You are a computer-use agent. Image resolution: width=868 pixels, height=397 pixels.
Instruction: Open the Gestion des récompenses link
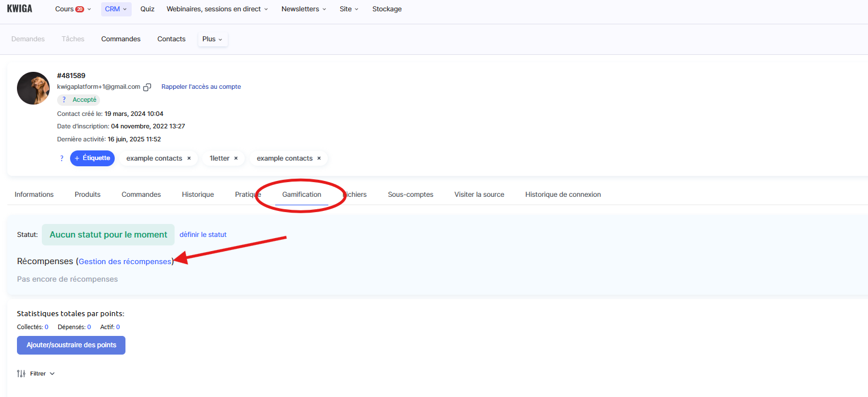[x=124, y=262]
